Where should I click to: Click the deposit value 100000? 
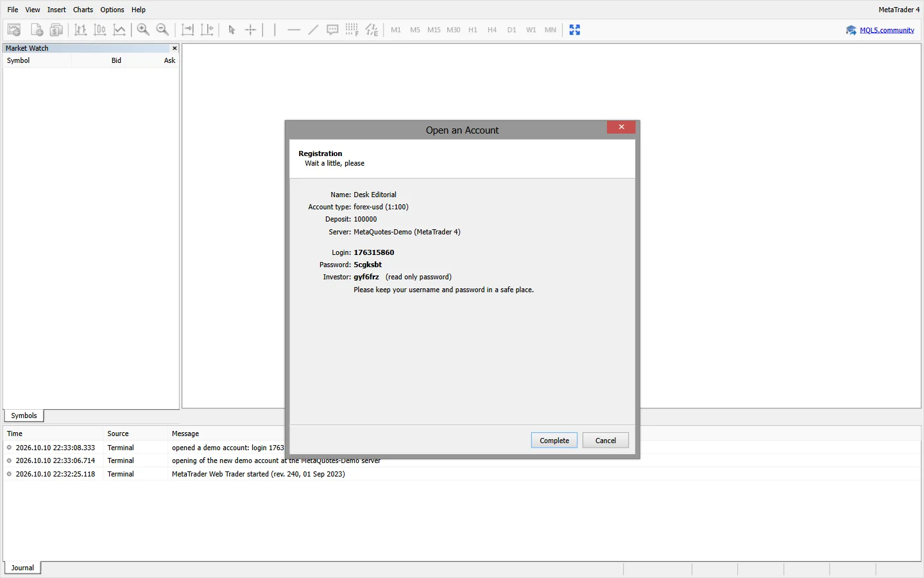coord(365,219)
